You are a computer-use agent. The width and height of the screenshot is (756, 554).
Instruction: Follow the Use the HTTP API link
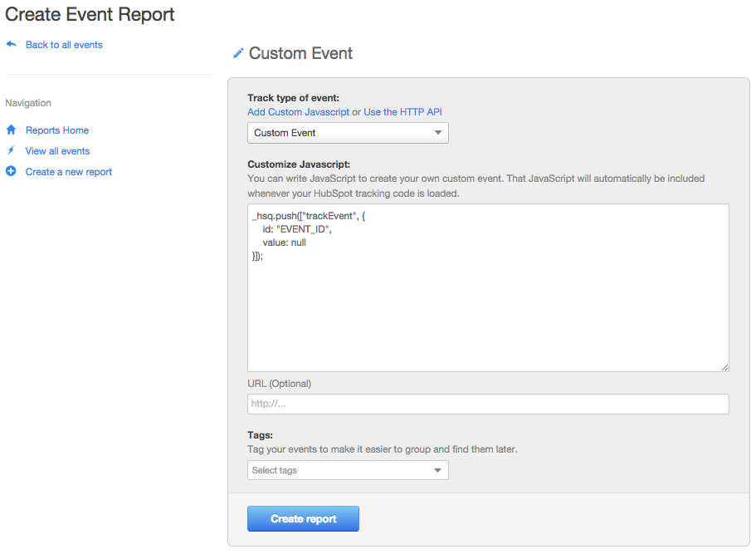[402, 112]
